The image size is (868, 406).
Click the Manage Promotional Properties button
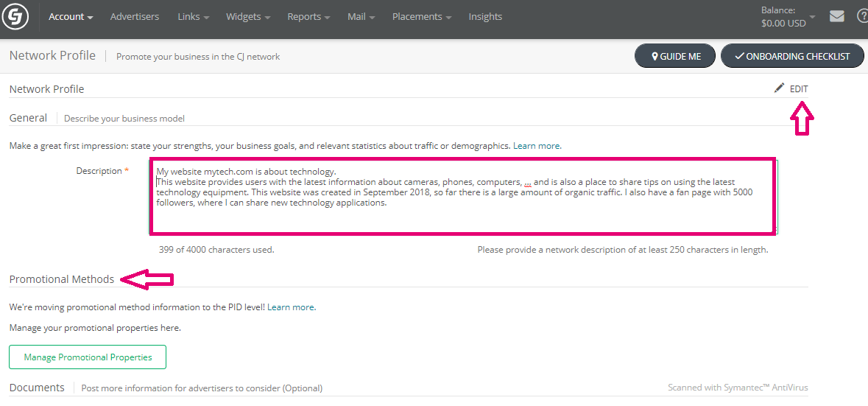coord(88,357)
